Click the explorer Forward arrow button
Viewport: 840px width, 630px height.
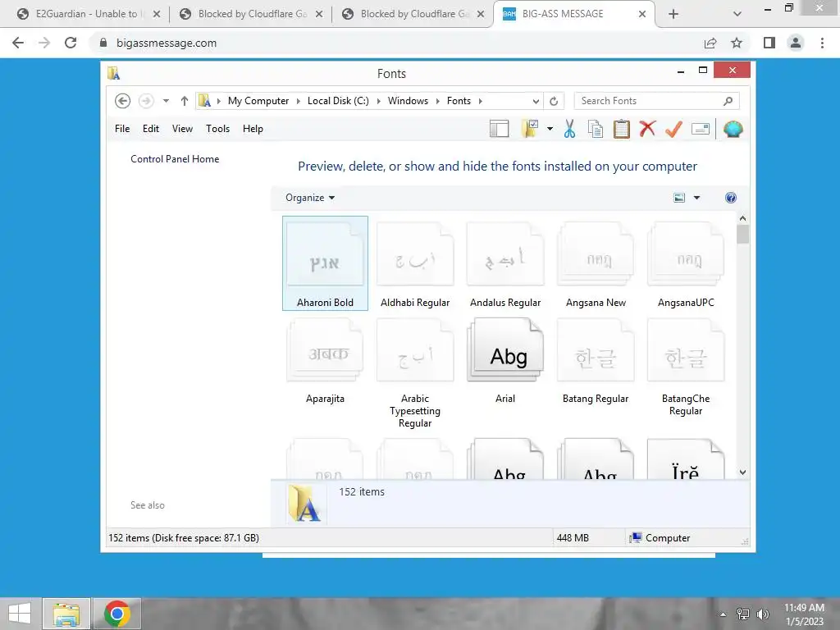pos(146,101)
